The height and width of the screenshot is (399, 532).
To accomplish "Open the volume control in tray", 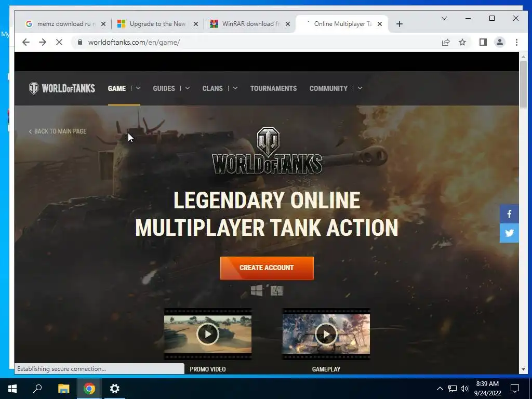I will tap(464, 389).
